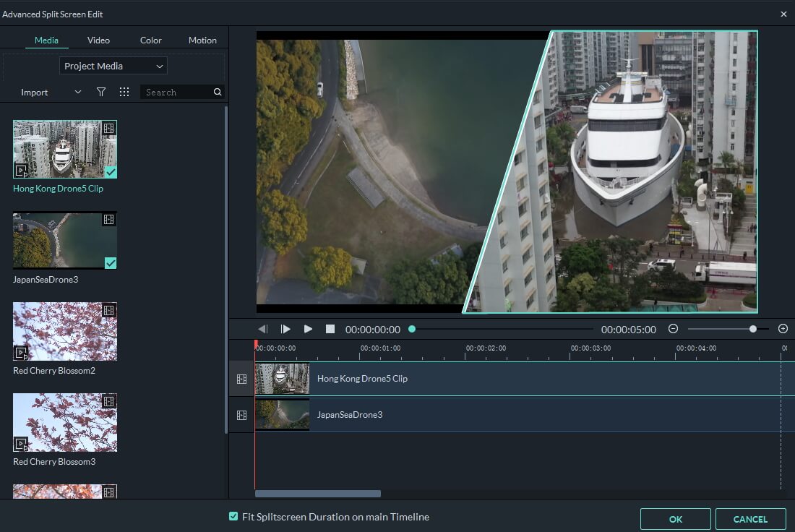
Task: Expand the Import options chevron
Action: pyautogui.click(x=77, y=92)
